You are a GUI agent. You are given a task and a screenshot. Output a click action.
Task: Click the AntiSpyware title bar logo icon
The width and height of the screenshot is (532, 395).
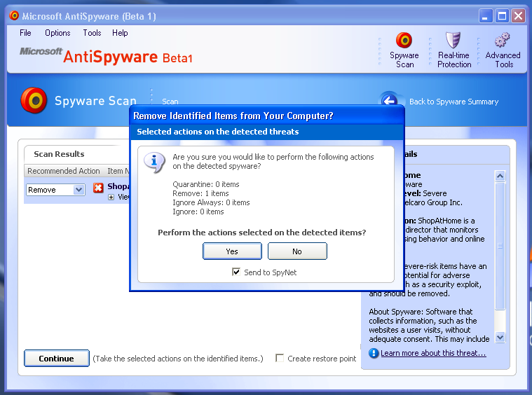point(14,15)
